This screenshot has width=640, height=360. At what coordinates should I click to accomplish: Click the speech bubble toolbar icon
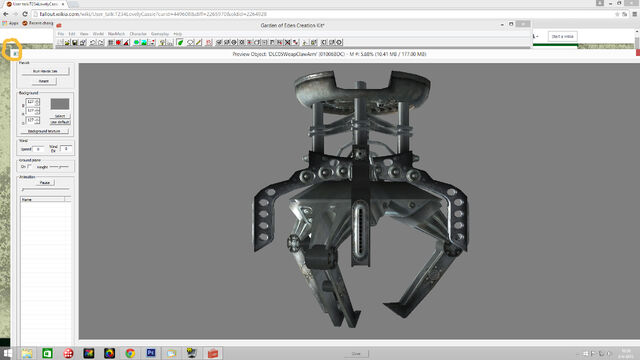coord(190,42)
